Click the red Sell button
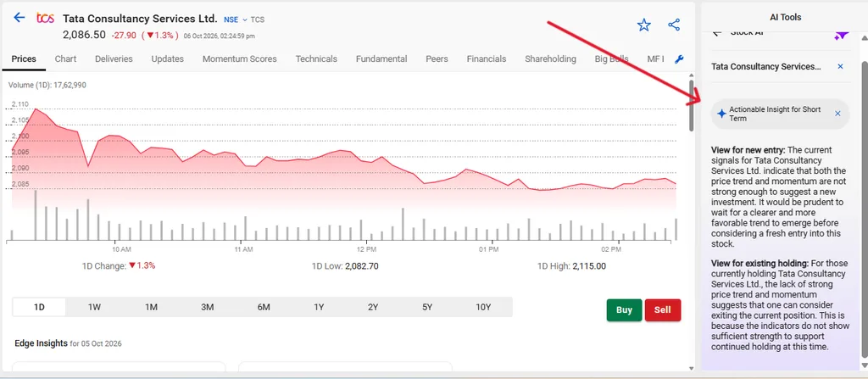 (x=663, y=310)
